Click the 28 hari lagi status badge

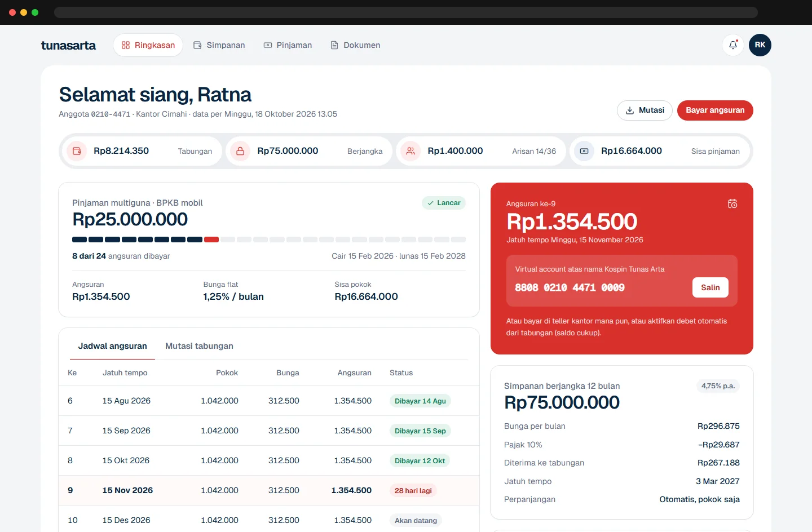pyautogui.click(x=413, y=491)
